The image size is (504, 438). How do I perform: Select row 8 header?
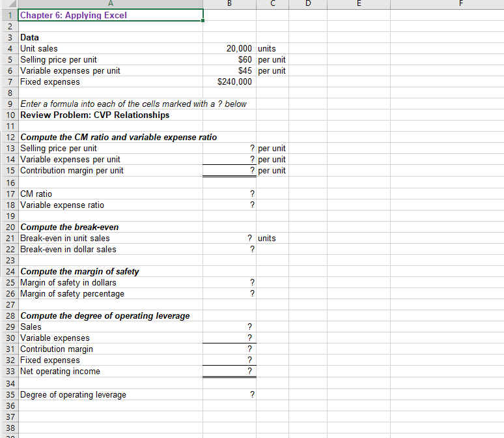[x=10, y=93]
